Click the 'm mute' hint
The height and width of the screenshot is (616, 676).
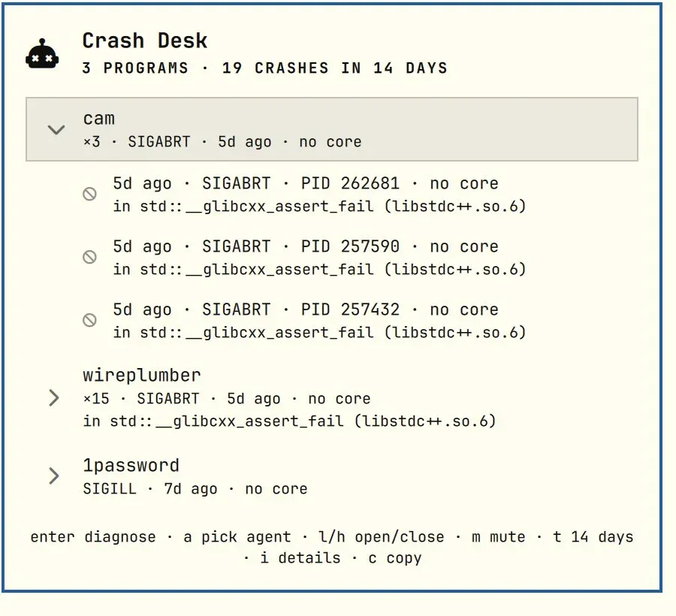tap(499, 537)
